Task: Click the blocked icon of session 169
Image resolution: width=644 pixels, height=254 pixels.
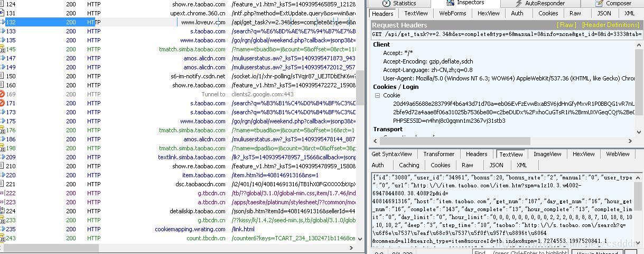Action: pyautogui.click(x=2, y=94)
